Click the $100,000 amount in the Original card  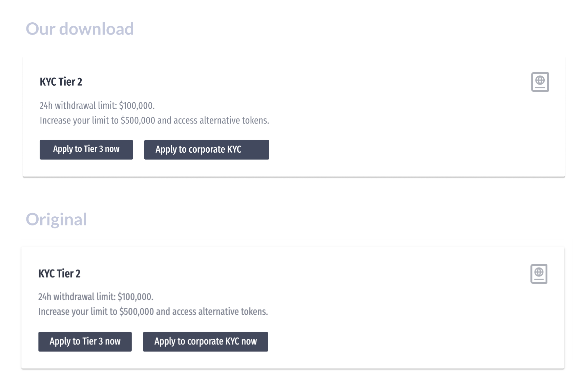click(x=135, y=297)
